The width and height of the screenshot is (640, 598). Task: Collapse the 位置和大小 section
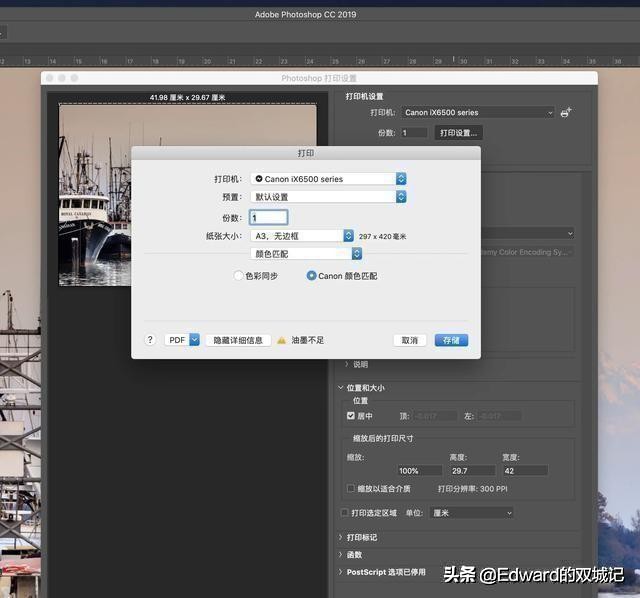(341, 388)
